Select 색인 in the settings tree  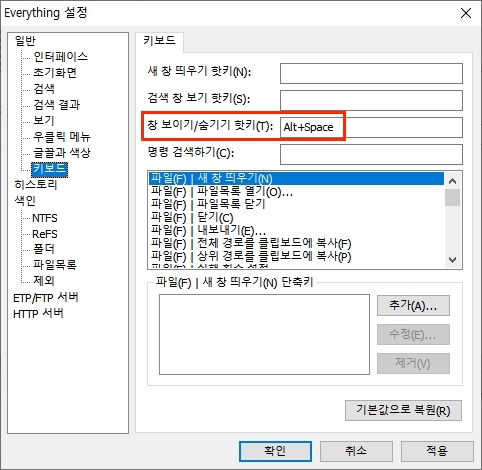coord(25,201)
